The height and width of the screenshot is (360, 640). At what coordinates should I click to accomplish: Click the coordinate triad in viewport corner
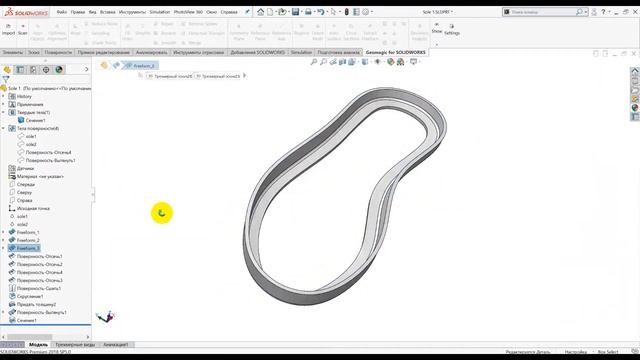(x=106, y=317)
